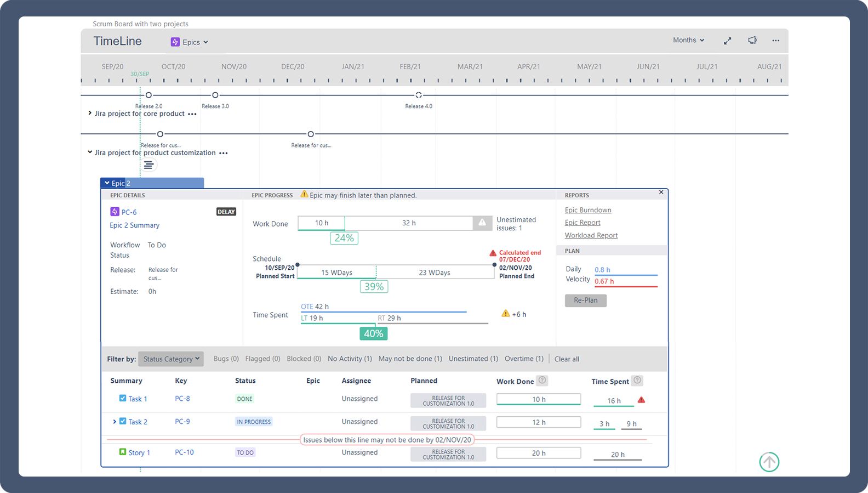868x493 pixels.
Task: Click the Task 1 checkbox type icon
Action: click(x=123, y=398)
